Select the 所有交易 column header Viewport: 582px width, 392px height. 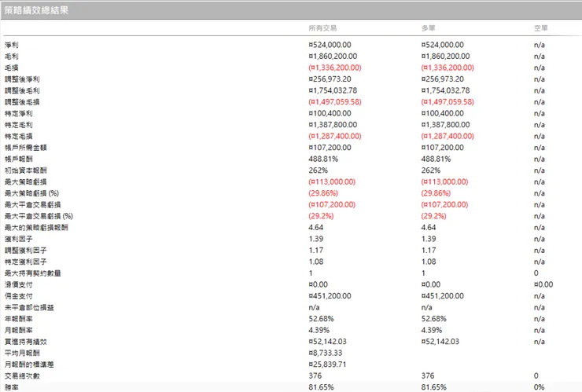322,28
